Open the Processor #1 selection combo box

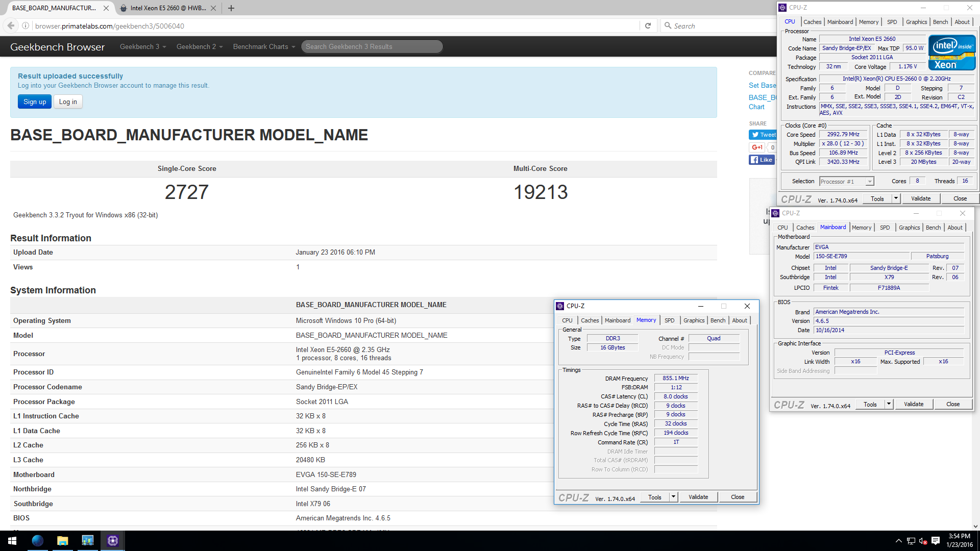click(847, 182)
